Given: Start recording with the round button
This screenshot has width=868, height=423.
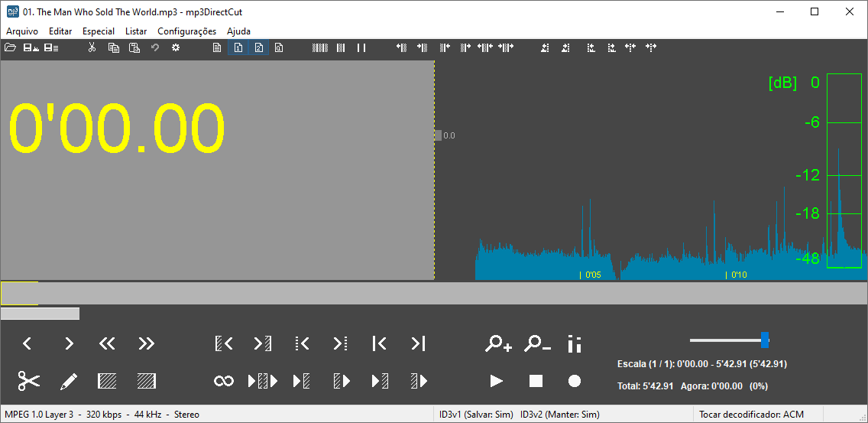Looking at the screenshot, I should (575, 381).
